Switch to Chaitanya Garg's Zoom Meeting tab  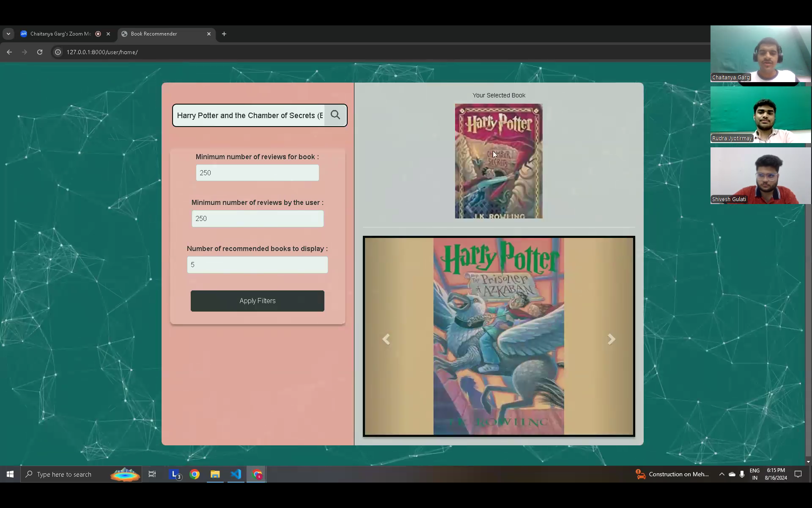click(60, 34)
